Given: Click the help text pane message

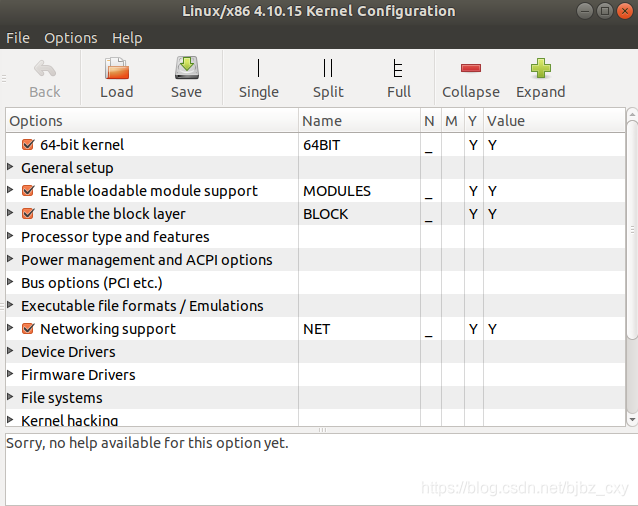Looking at the screenshot, I should pyautogui.click(x=147, y=443).
